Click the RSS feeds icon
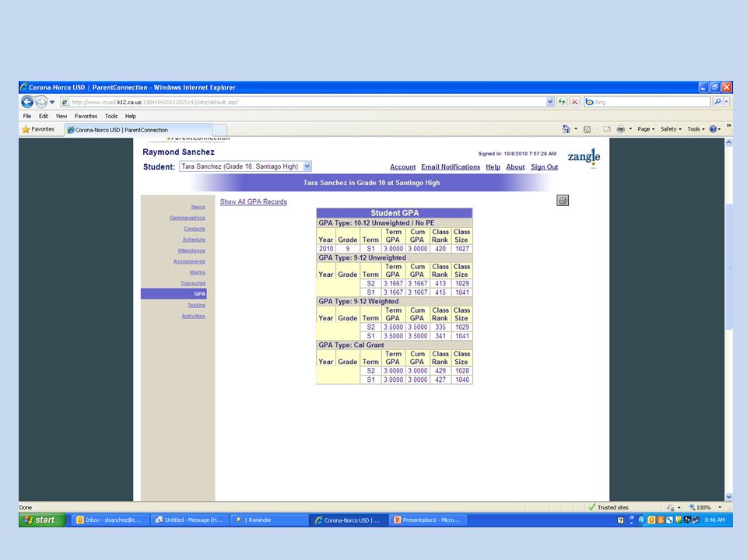Viewport: 747px width, 560px height. pyautogui.click(x=587, y=129)
